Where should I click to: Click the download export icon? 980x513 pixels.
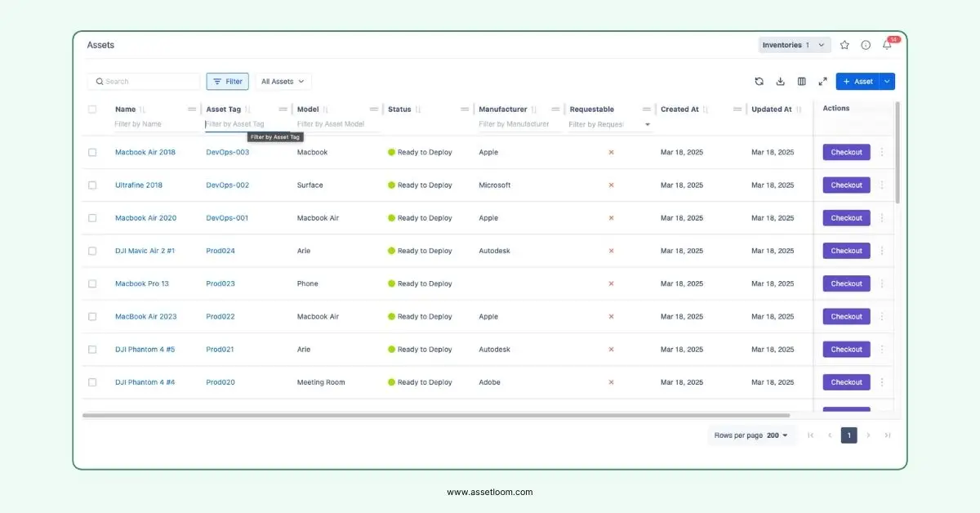pyautogui.click(x=780, y=82)
